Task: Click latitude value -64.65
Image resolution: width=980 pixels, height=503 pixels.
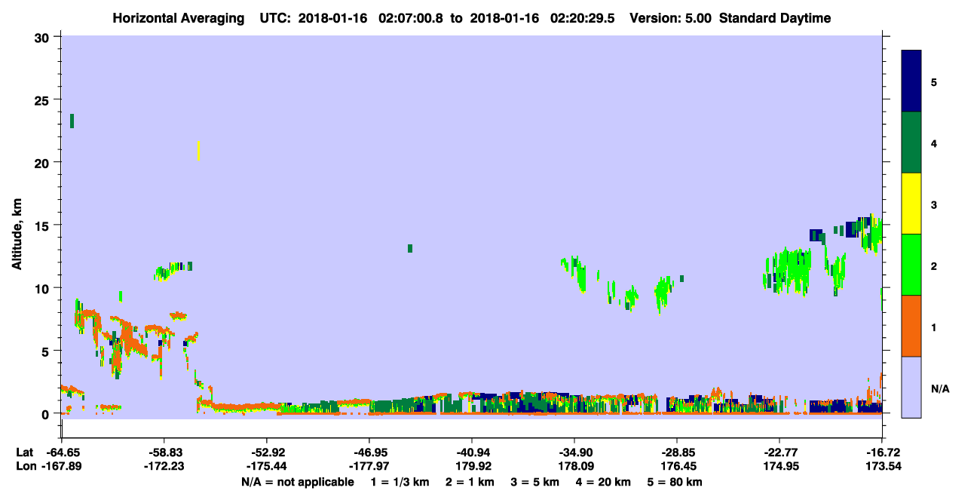Action: pos(63,452)
